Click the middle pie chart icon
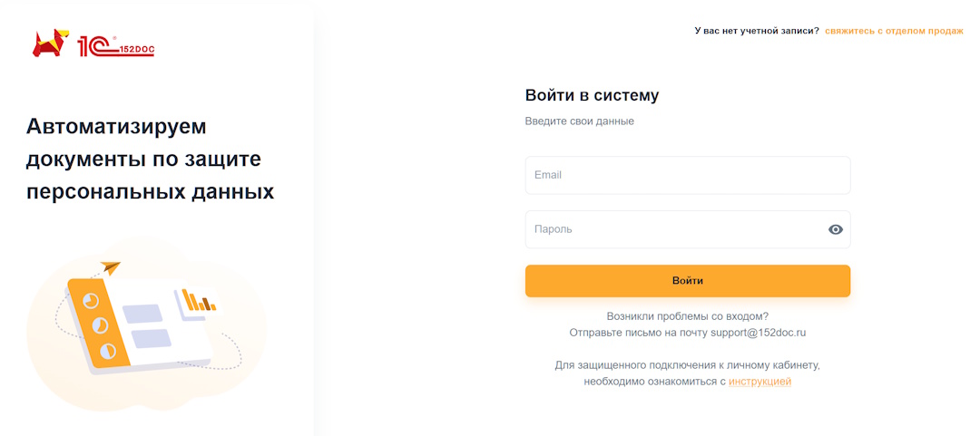This screenshot has width=980, height=436. pyautogui.click(x=100, y=325)
